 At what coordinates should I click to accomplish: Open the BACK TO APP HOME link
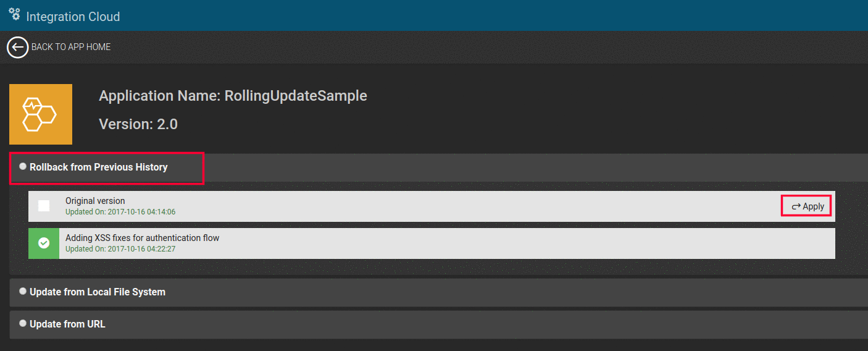(71, 47)
